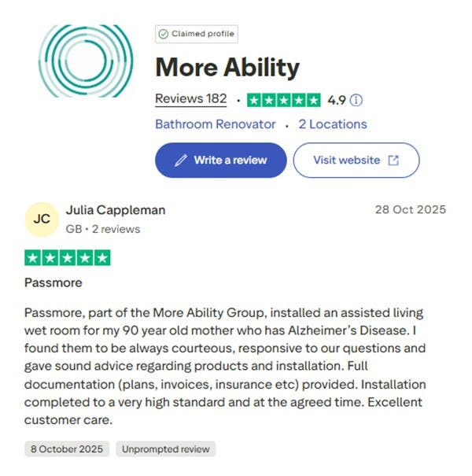Open the Reviews 182 link

[x=190, y=99]
